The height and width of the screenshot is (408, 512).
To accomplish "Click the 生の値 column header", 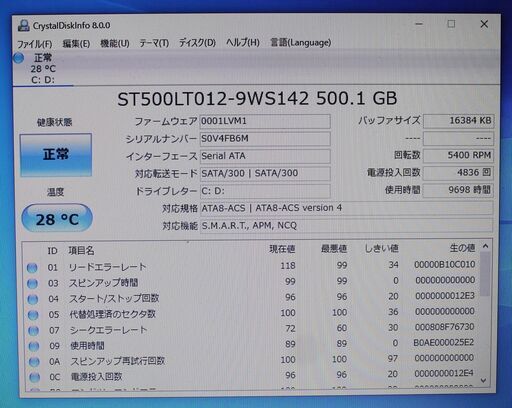I will click(462, 248).
